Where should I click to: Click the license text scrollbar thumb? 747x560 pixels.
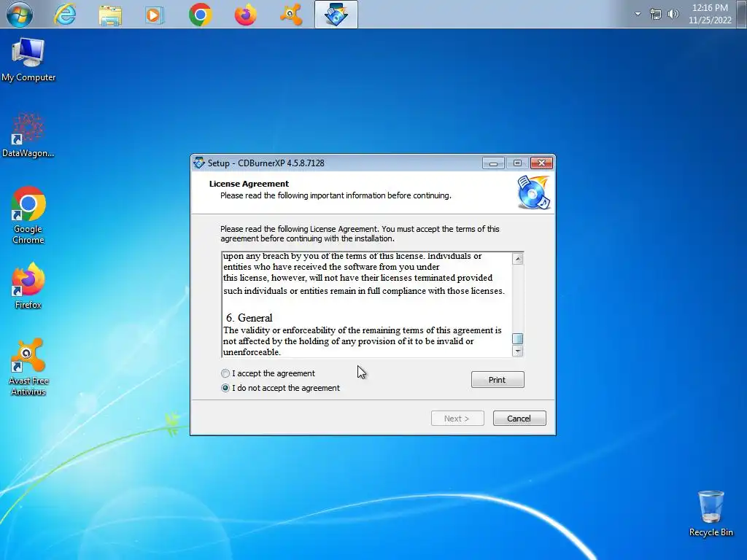[x=518, y=338]
